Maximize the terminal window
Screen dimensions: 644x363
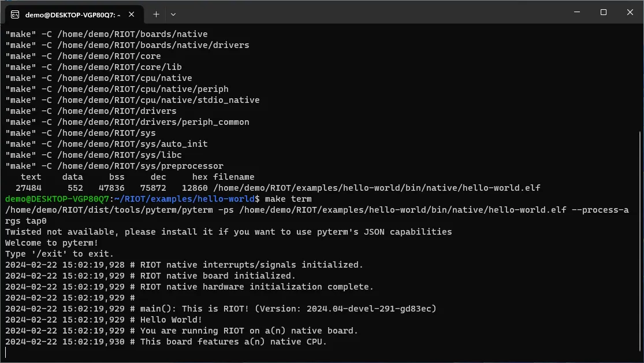[x=603, y=12]
